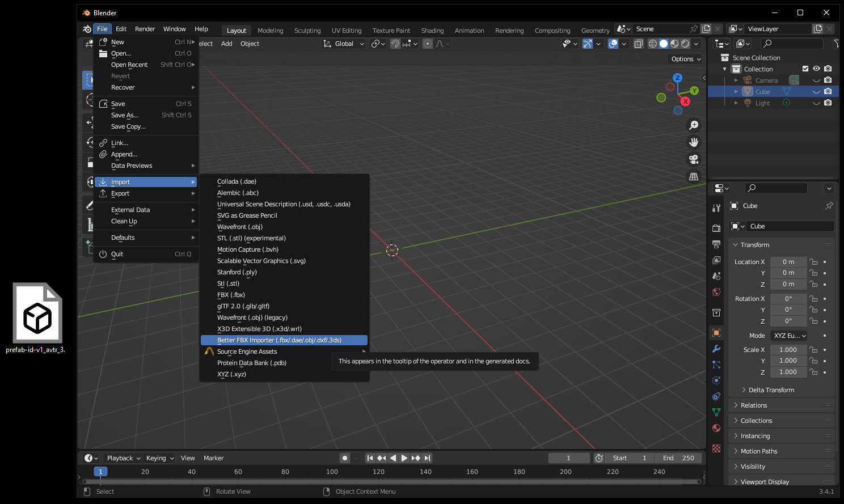
Task: Click the viewport pan hand icon
Action: (x=693, y=142)
